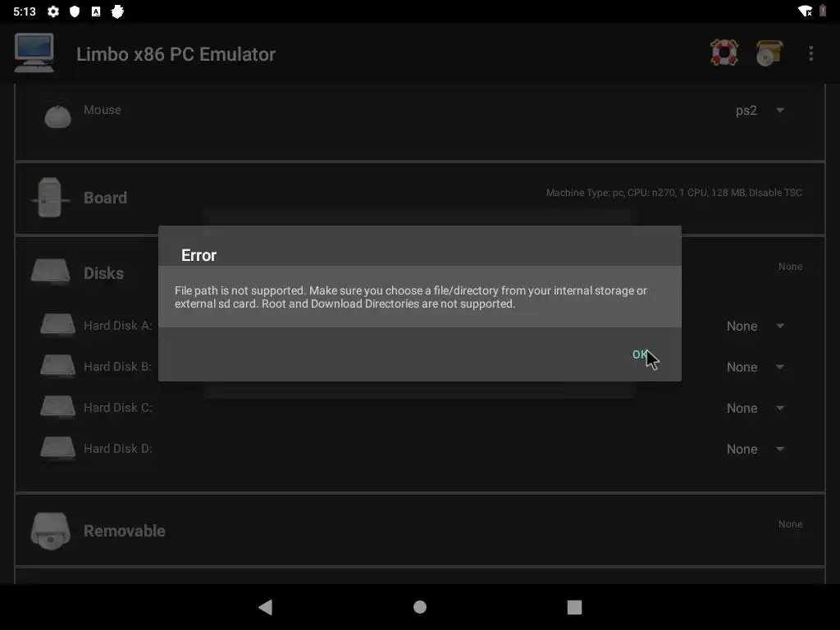Click the Hard Disk D: label

[118, 449]
